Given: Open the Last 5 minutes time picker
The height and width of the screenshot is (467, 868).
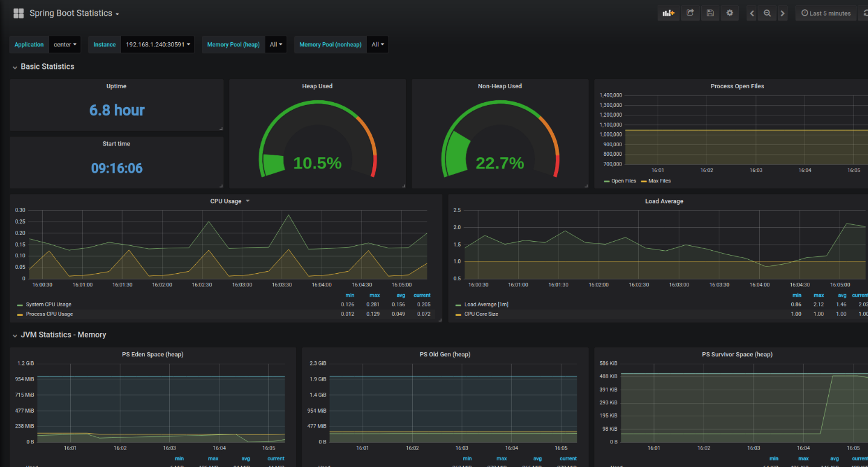Looking at the screenshot, I should pyautogui.click(x=826, y=13).
